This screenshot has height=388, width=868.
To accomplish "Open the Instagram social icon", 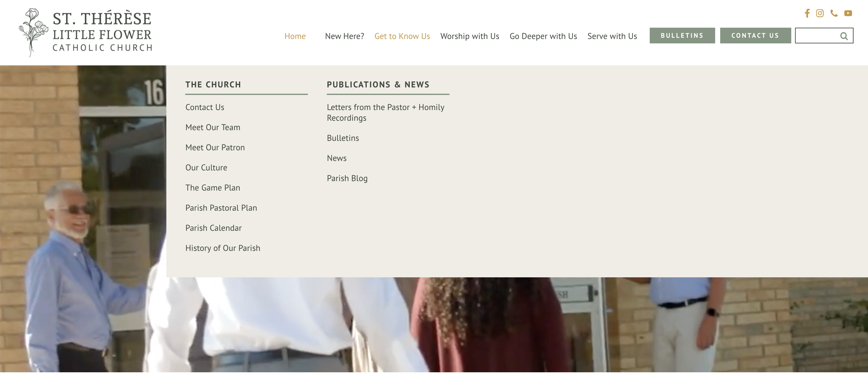I will pos(820,13).
